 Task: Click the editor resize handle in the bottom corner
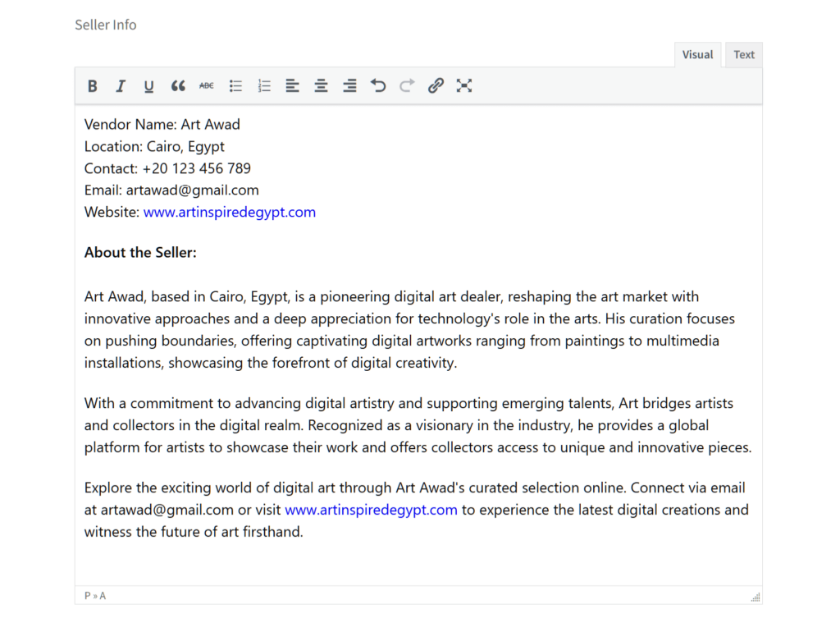[756, 597]
